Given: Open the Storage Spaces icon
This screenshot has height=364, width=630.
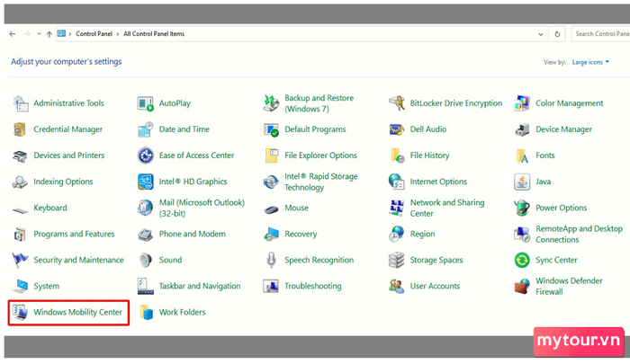Looking at the screenshot, I should [x=397, y=260].
